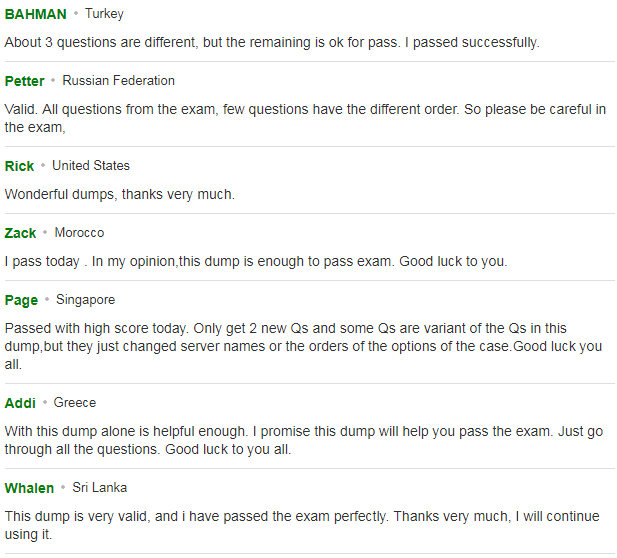
Task: Click the Russian Federation country label
Action: [118, 81]
